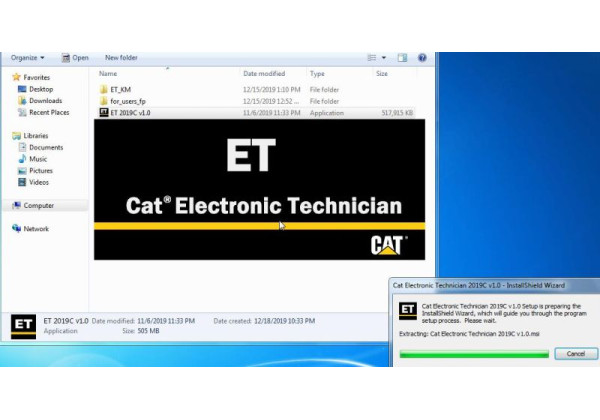The width and height of the screenshot is (600, 420).
Task: Click the Cat Electronic Technician splash screen
Action: pyautogui.click(x=259, y=190)
